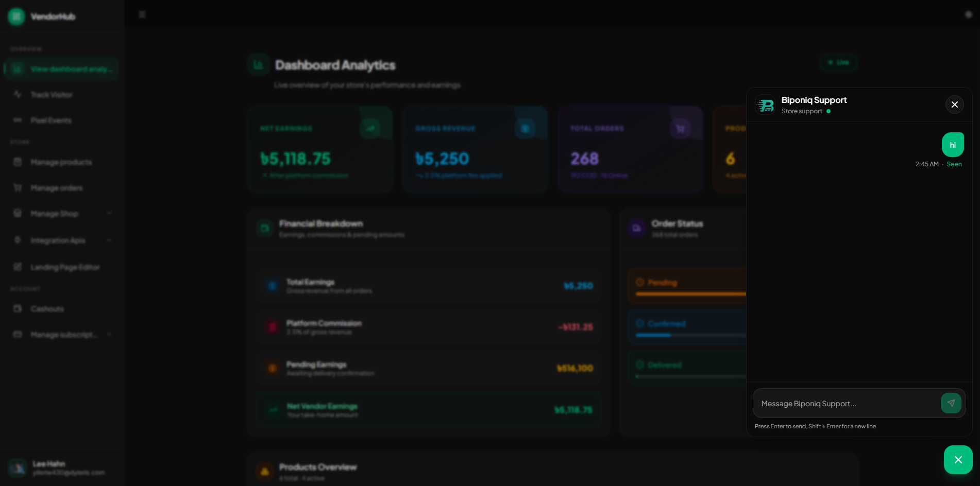This screenshot has width=980, height=486.
Task: Open the hamburger menu in top bar
Action: tap(142, 14)
